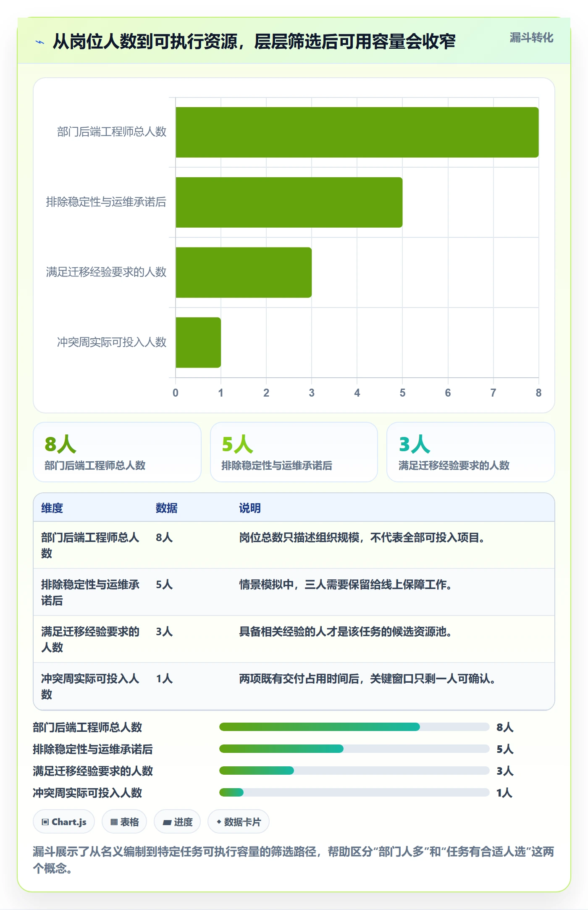Click the 漏斗转化 badge in the header
Screen dimensions: 588x910
click(531, 38)
